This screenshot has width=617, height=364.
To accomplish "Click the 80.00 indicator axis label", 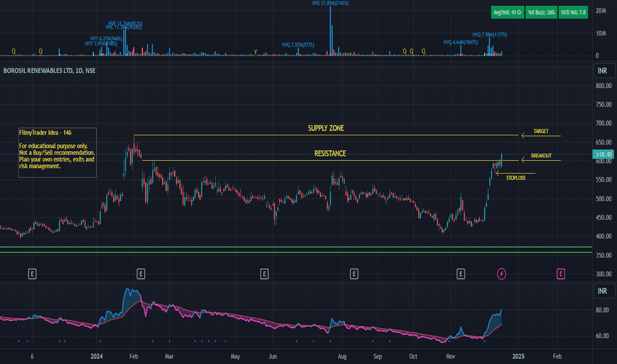I will tap(602, 310).
